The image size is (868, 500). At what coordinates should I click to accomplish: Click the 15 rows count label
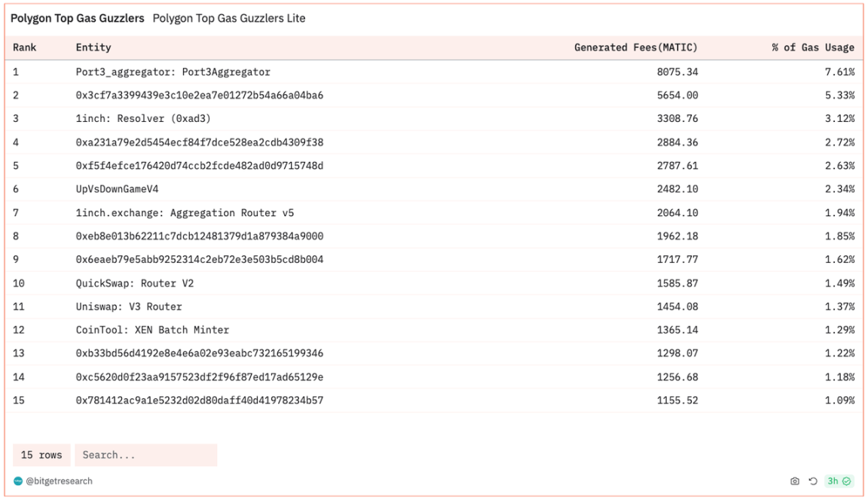click(41, 455)
